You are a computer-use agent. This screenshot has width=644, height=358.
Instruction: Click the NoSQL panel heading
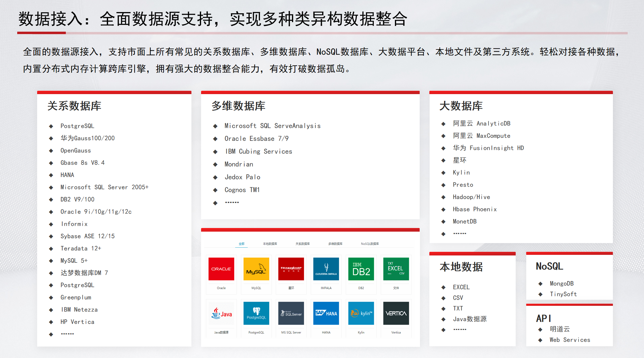[x=549, y=266]
